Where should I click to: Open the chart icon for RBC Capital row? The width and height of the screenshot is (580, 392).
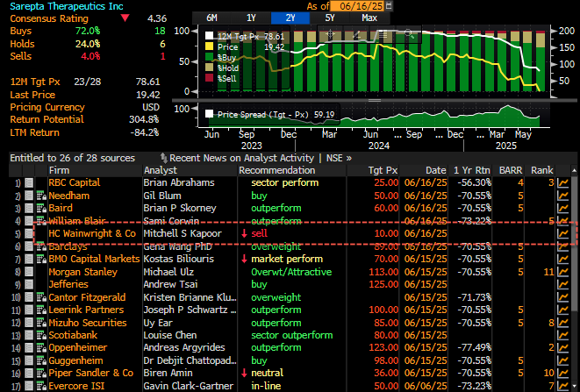click(563, 182)
